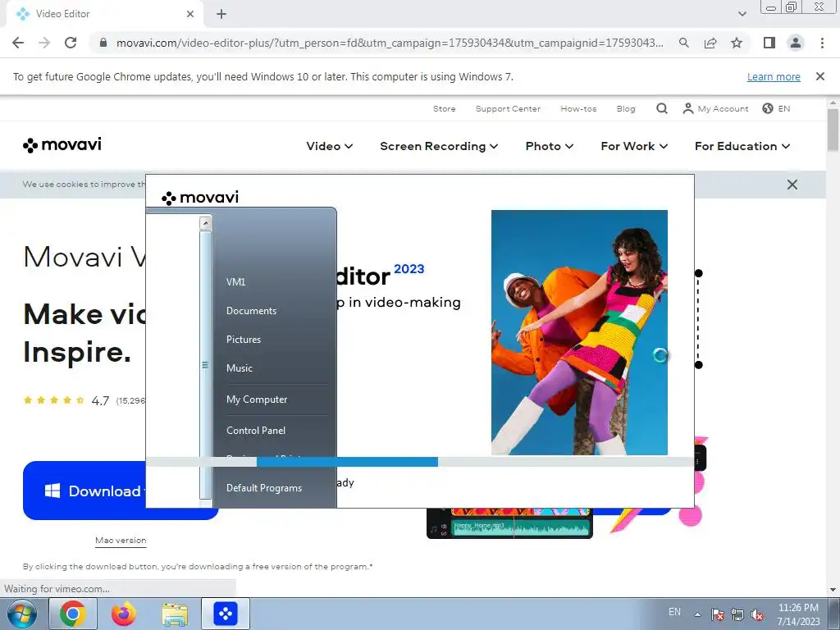Open the Support Center link
This screenshot has height=630, width=840.
pos(508,109)
